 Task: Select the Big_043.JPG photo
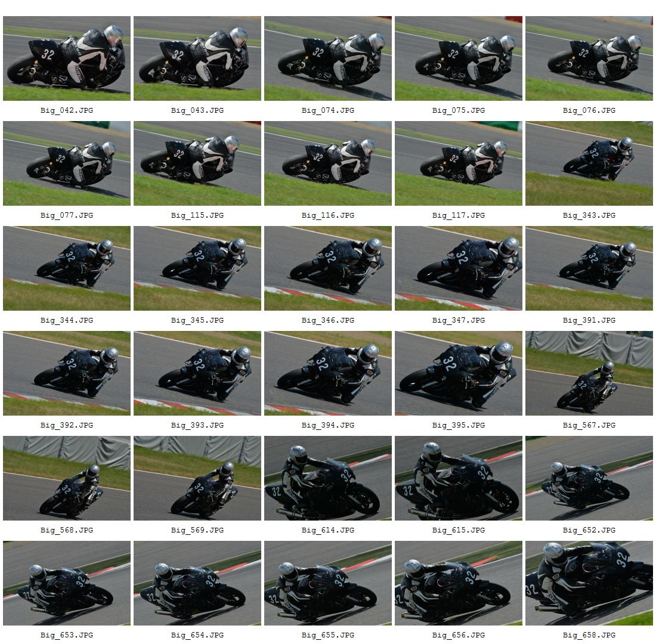pos(197,58)
